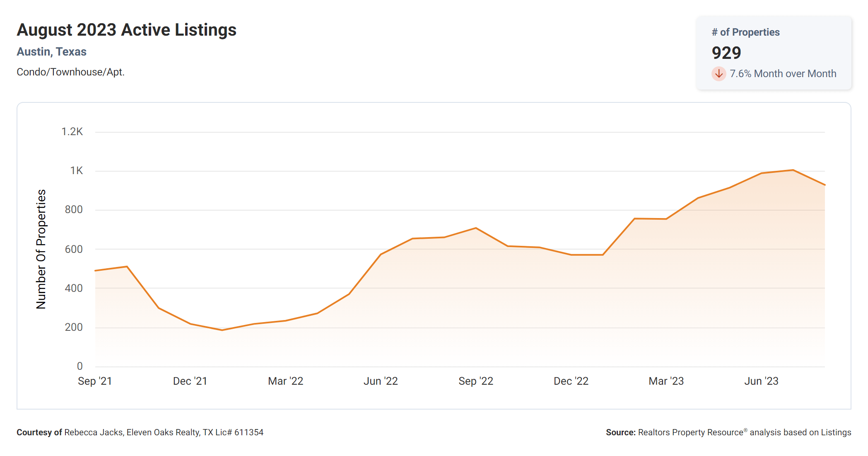The height and width of the screenshot is (456, 868).
Task: Click the Dec '21 axis label
Action: 190,381
